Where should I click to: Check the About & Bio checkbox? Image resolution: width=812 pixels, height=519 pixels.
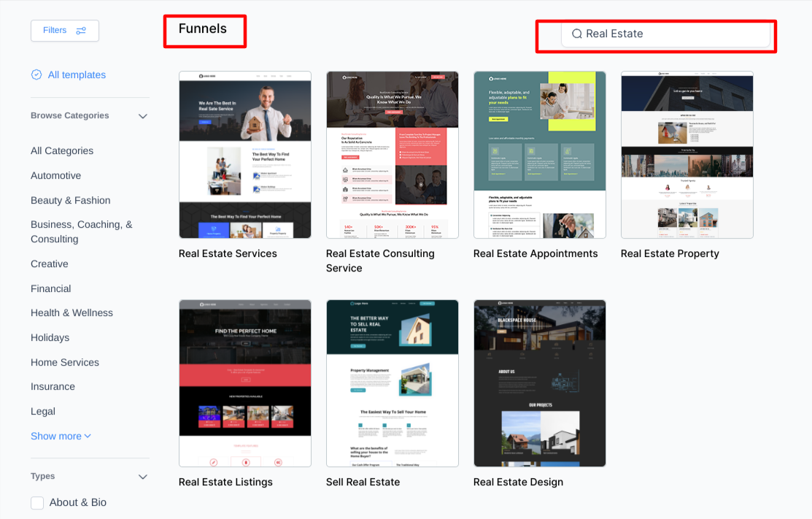(37, 502)
